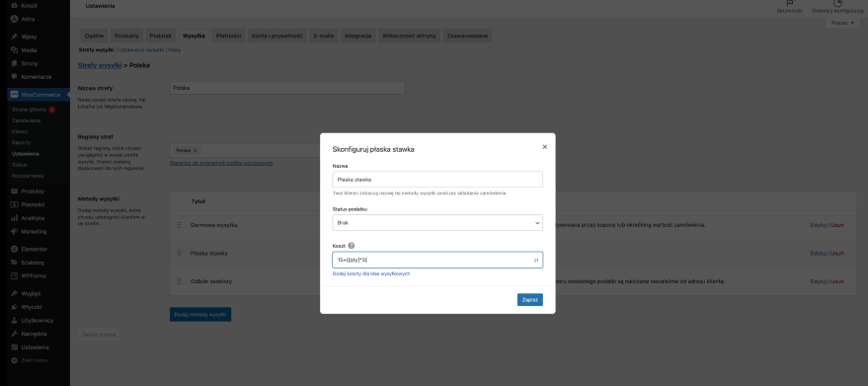The width and height of the screenshot is (868, 386).
Task: Click the Płatności sidebar icon
Action: [x=15, y=204]
